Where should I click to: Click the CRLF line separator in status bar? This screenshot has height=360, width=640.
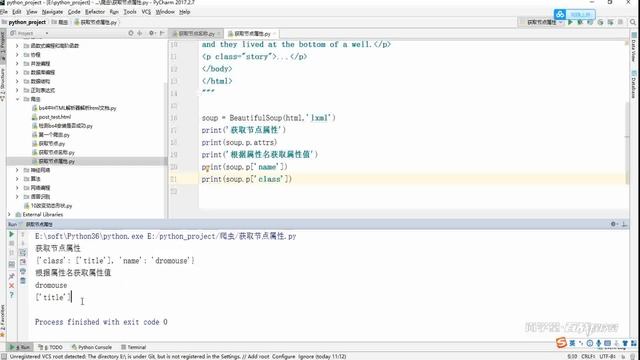pyautogui.click(x=588, y=356)
